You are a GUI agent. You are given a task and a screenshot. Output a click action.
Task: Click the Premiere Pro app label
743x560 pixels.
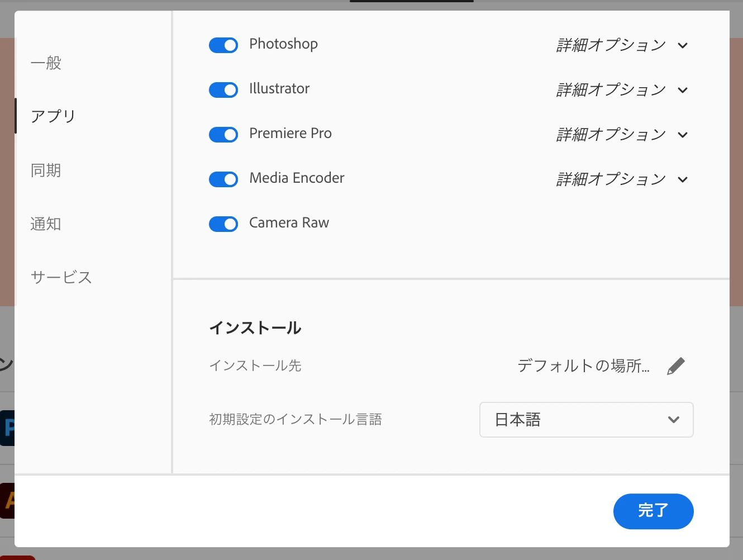click(x=290, y=133)
